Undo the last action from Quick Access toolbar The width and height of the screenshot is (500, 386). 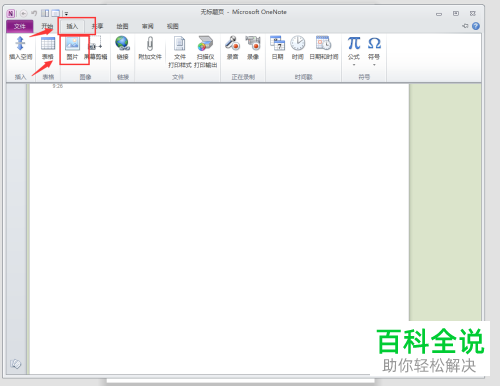34,13
